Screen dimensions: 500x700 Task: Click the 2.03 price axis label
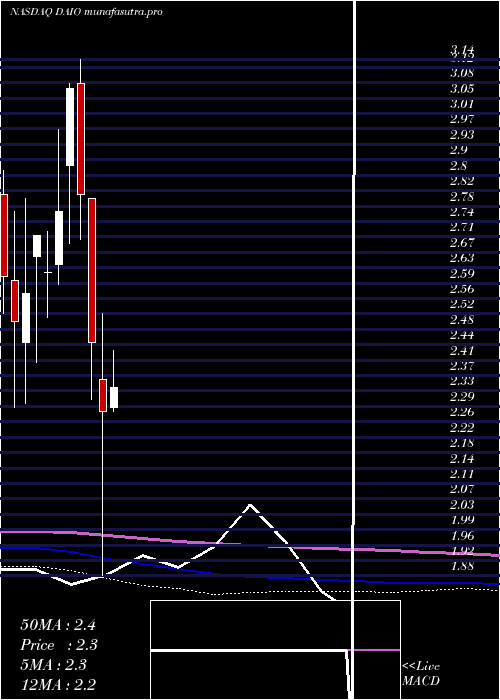pos(462,504)
